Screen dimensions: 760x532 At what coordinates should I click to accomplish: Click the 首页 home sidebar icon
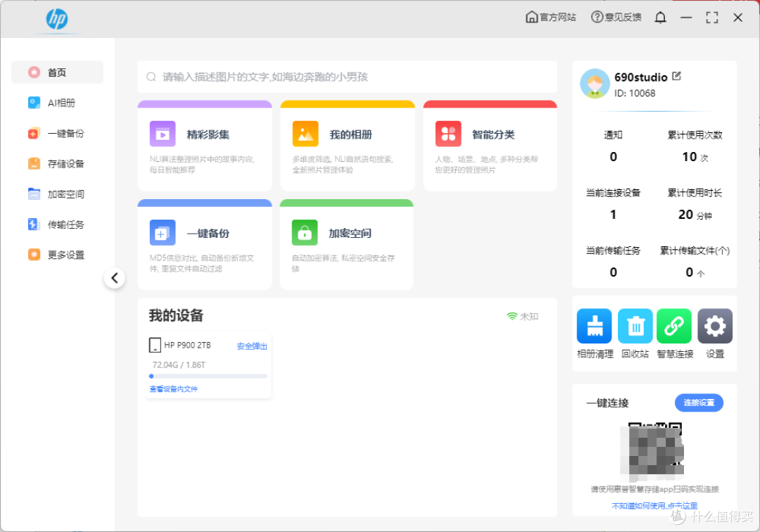(x=34, y=72)
